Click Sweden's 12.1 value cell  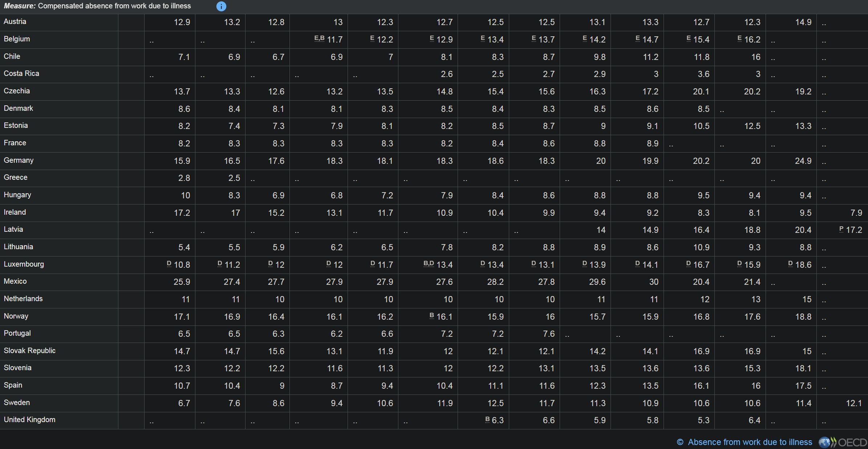(853, 403)
